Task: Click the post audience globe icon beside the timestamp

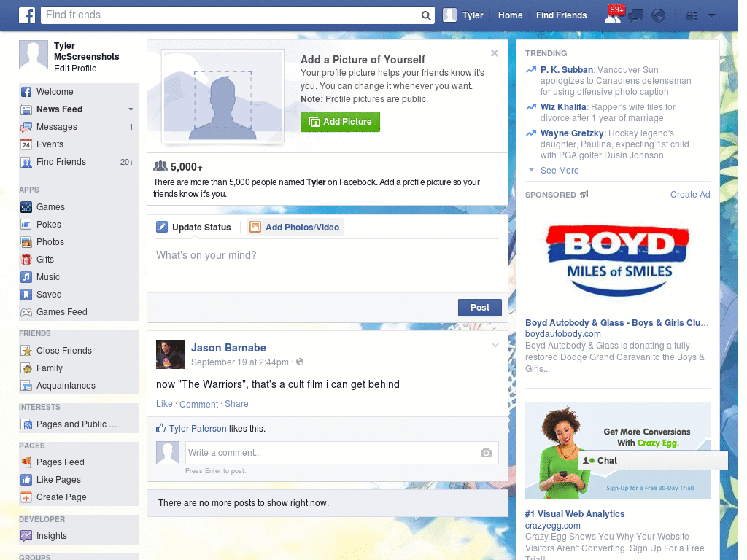Action: click(300, 362)
